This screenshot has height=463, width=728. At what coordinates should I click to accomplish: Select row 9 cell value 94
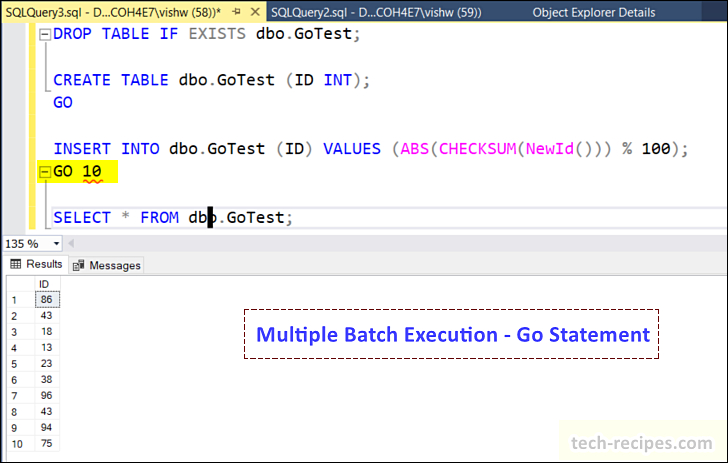47,428
